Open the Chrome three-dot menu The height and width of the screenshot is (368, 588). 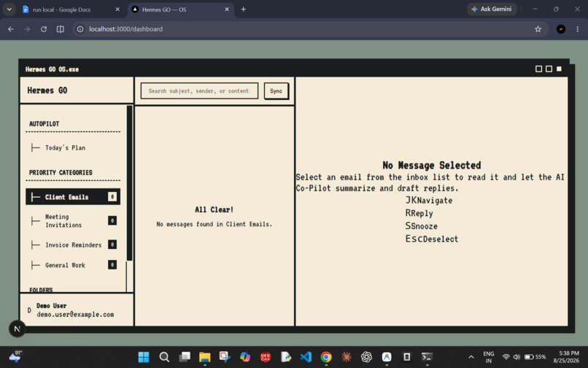click(x=578, y=29)
